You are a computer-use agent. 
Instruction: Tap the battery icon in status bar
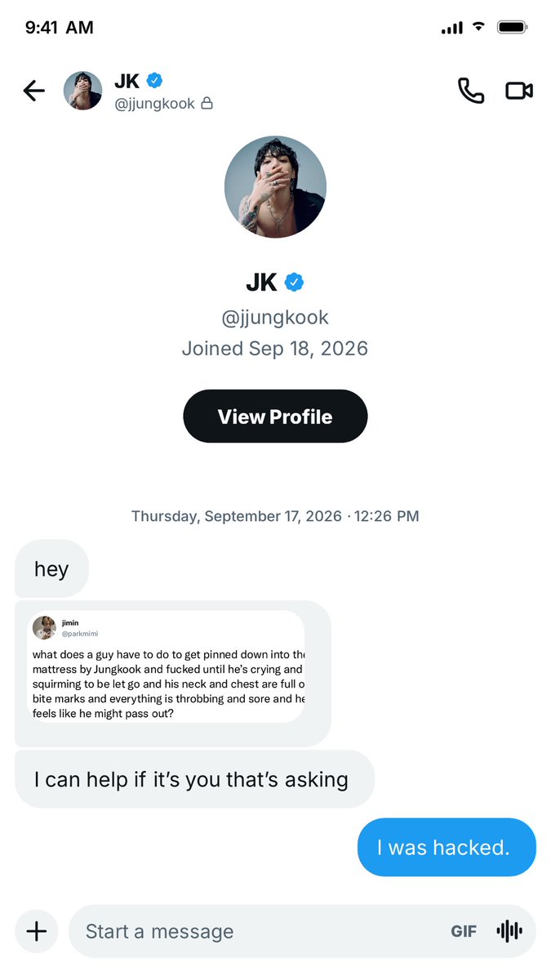point(513,28)
